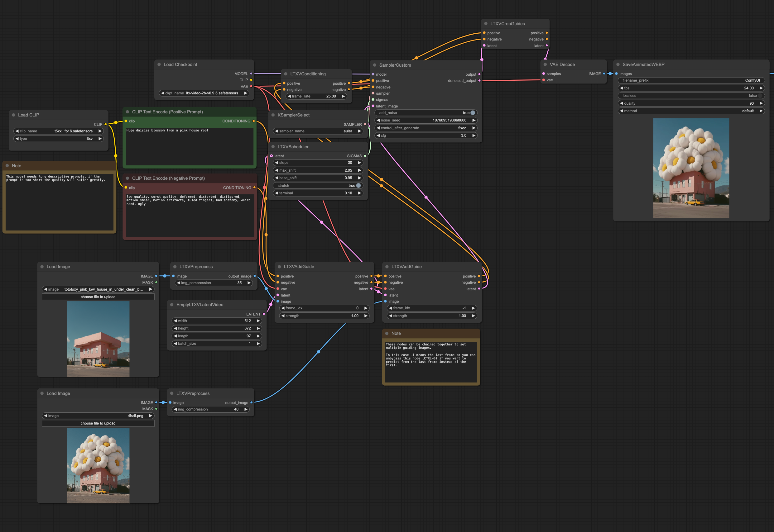Click the SIGMAS output socket on LTXVScheduler
Viewport: 774px width, 532px height.
click(x=365, y=156)
